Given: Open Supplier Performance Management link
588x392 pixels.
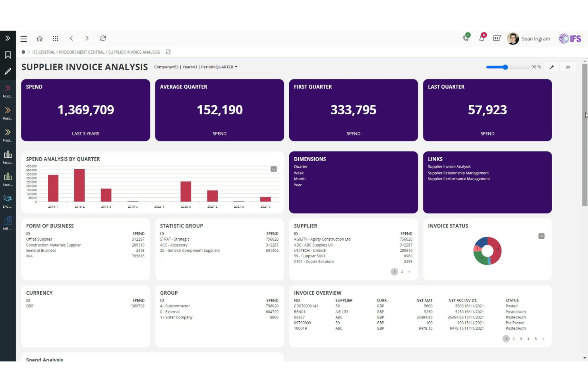Looking at the screenshot, I should 459,179.
